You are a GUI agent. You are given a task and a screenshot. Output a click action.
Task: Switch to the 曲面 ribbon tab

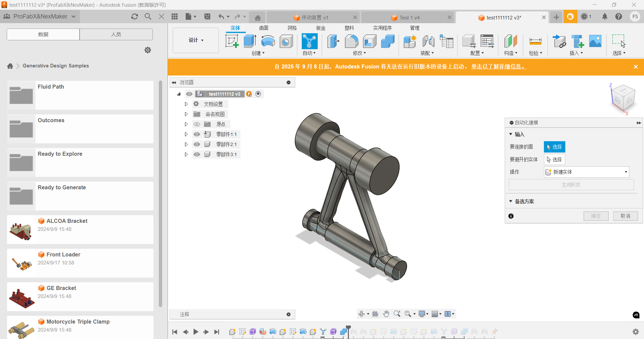pyautogui.click(x=264, y=28)
